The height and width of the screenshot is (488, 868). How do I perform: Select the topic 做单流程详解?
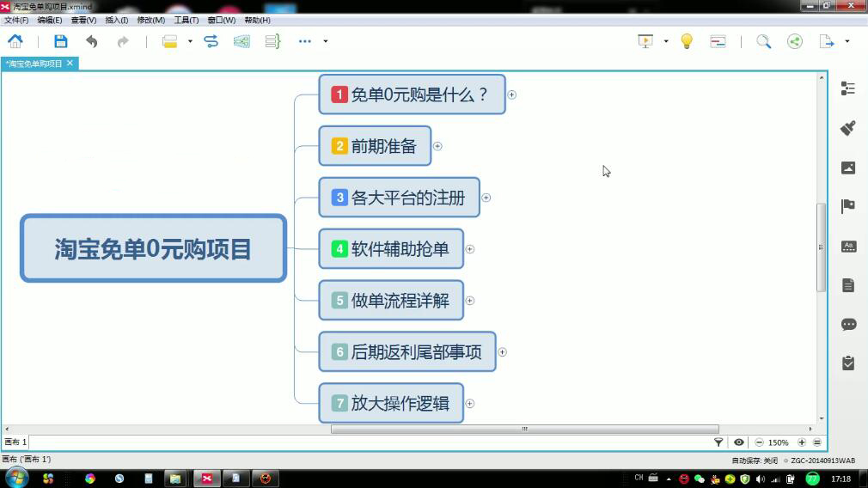click(391, 301)
